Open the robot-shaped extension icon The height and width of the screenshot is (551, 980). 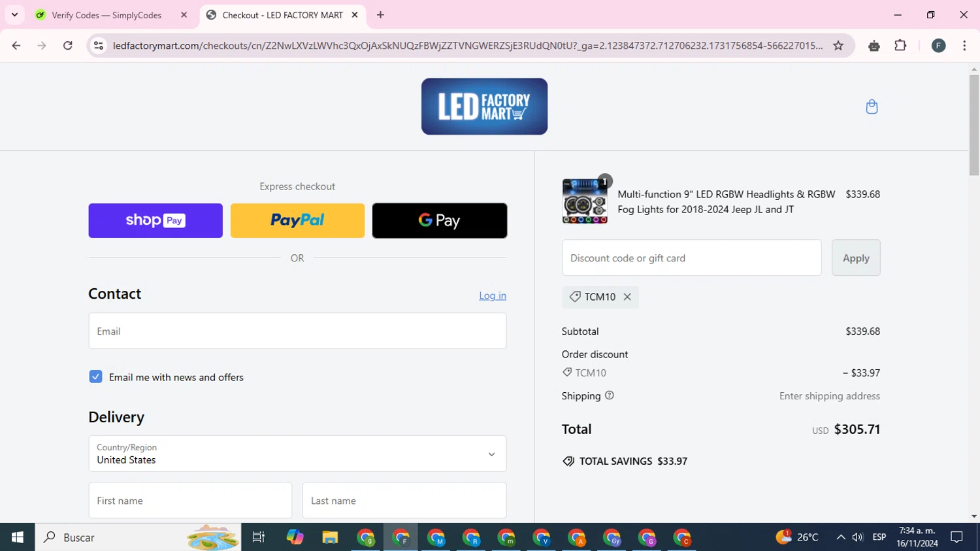click(874, 46)
